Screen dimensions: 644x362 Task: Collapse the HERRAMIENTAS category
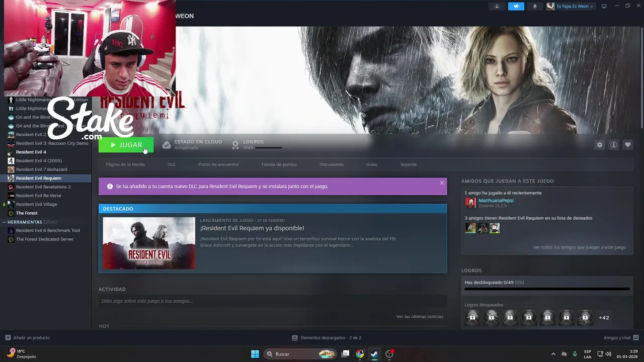click(4, 222)
